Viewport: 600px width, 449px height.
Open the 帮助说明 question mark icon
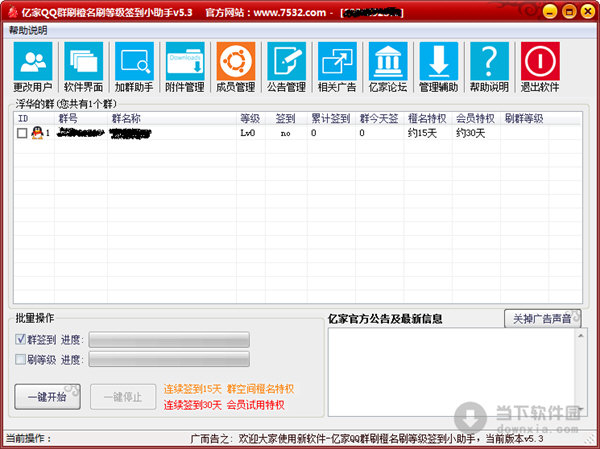tap(489, 67)
